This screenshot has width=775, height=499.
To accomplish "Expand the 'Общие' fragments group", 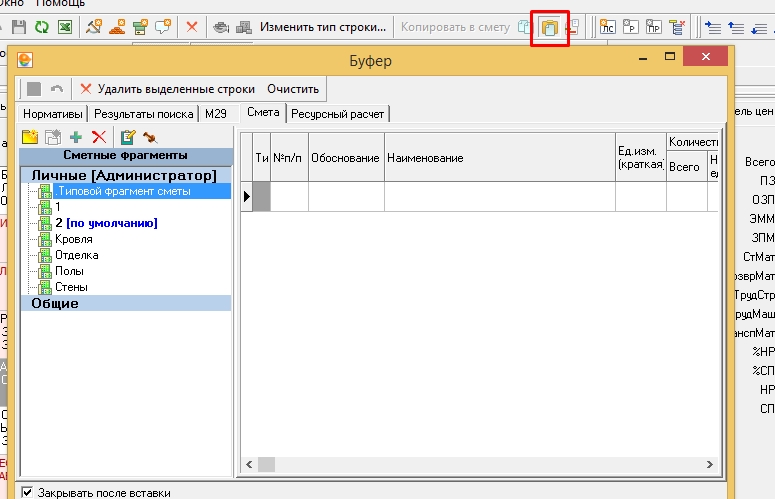I will point(55,303).
